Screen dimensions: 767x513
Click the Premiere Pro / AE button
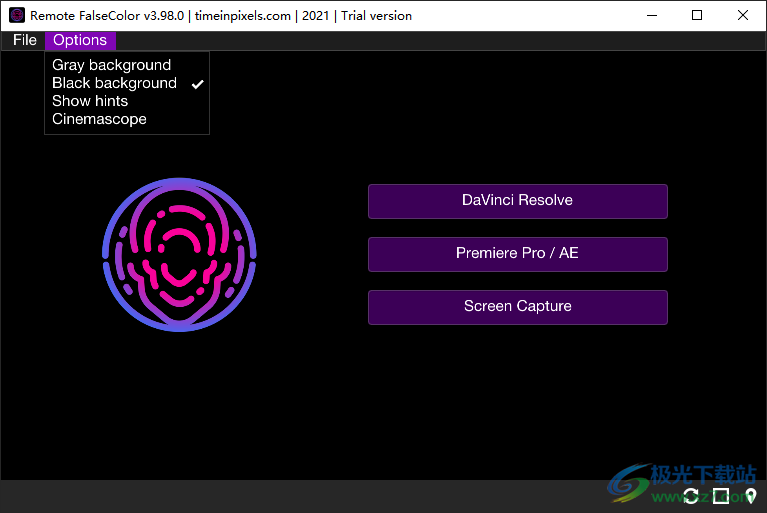518,254
